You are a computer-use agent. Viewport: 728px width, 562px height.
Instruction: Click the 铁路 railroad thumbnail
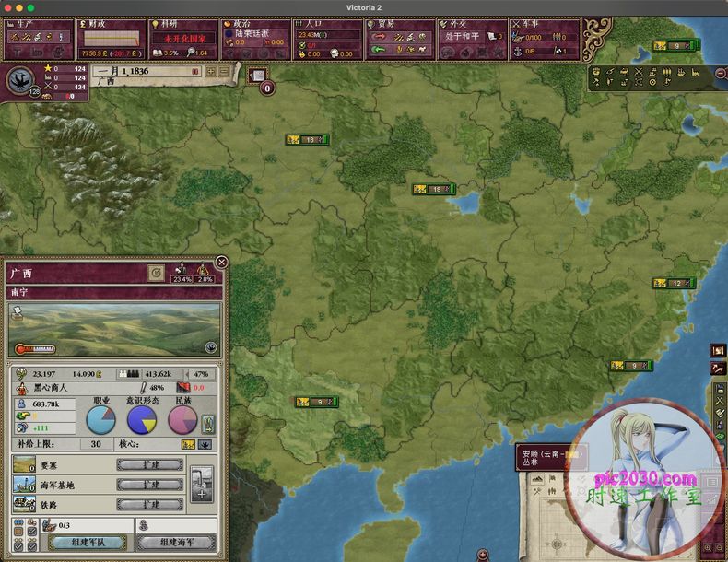24,505
